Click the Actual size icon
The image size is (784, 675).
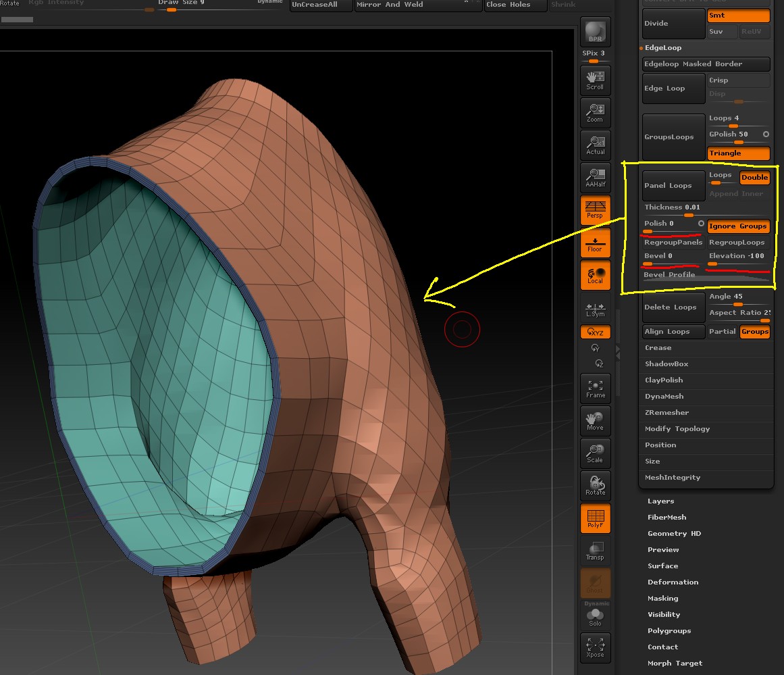(595, 145)
